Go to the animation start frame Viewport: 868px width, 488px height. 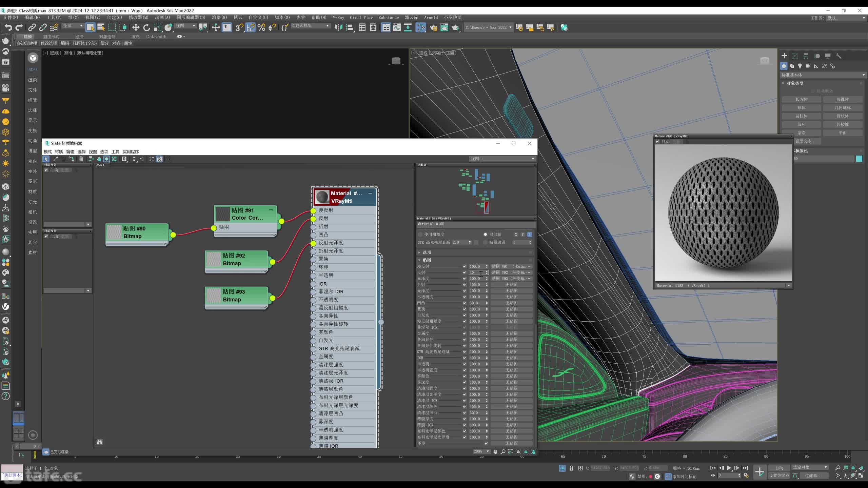click(x=713, y=468)
